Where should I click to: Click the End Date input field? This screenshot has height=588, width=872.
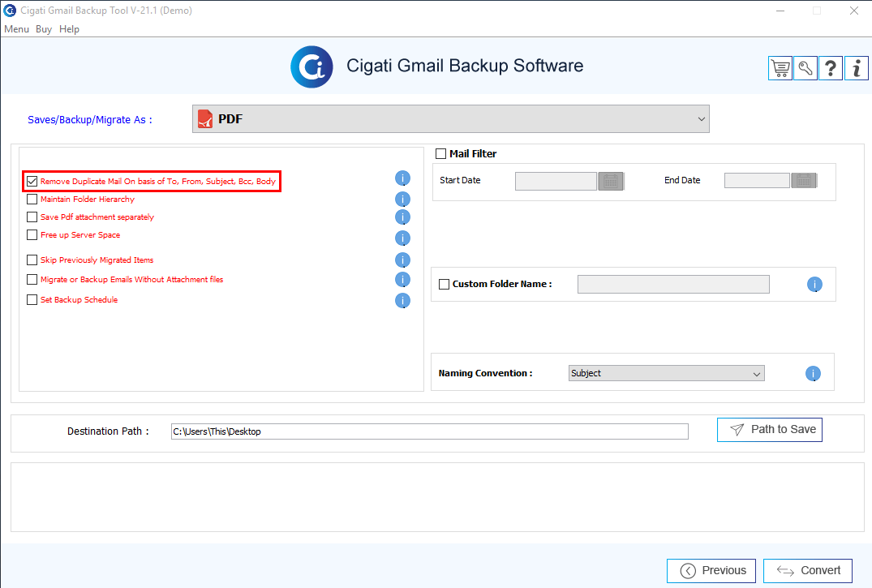click(x=757, y=180)
